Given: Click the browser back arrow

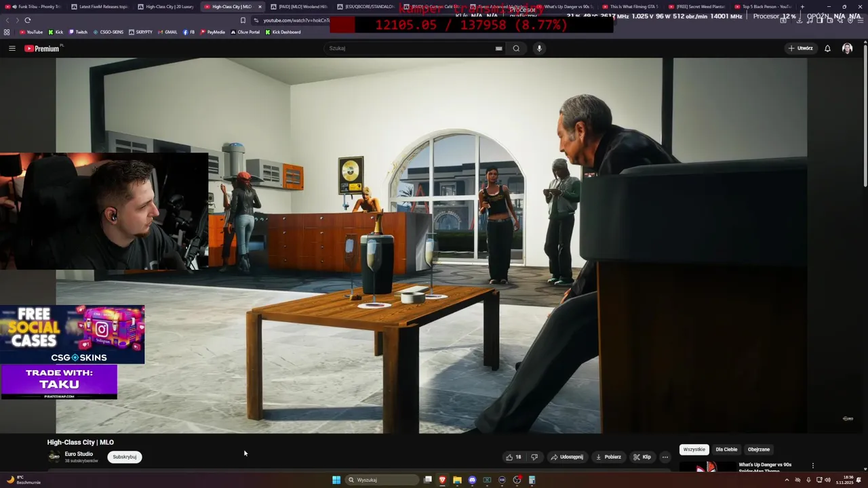Looking at the screenshot, I should click(x=7, y=20).
